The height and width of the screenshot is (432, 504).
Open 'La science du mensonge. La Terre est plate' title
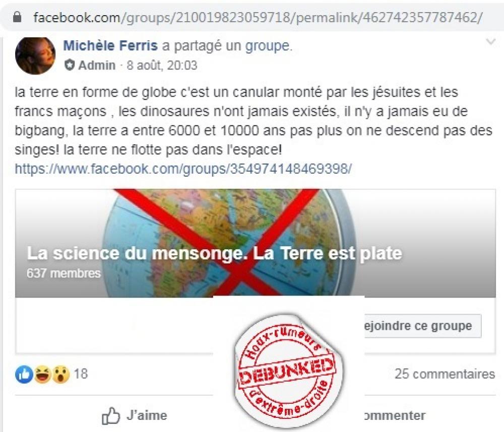(x=214, y=253)
